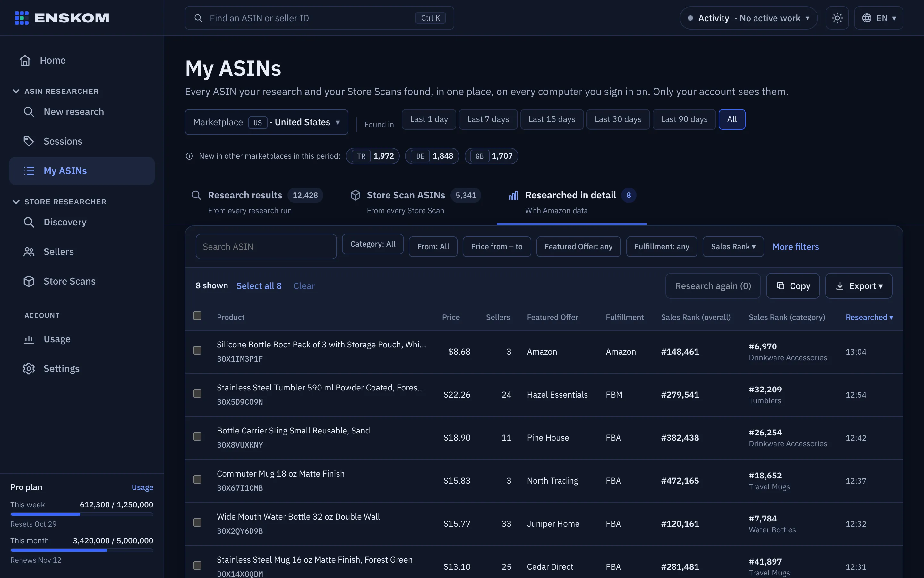The image size is (924, 578).
Task: Click the Discovery magnifier icon
Action: click(29, 222)
